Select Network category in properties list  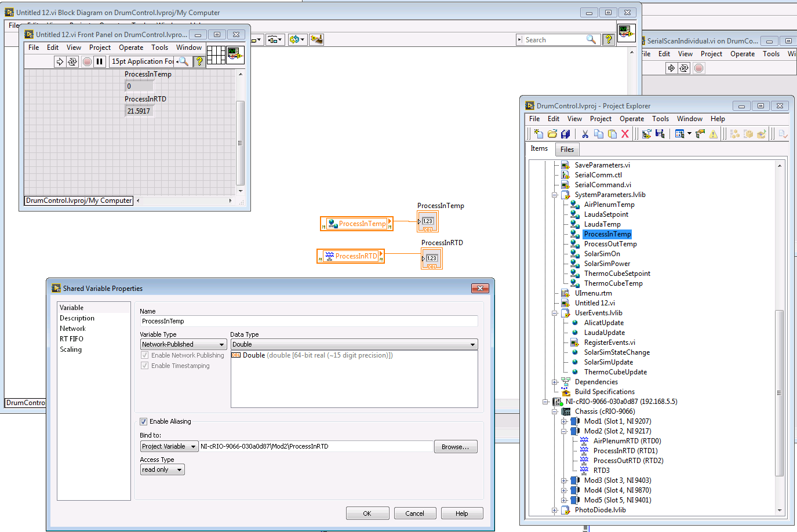(x=72, y=329)
